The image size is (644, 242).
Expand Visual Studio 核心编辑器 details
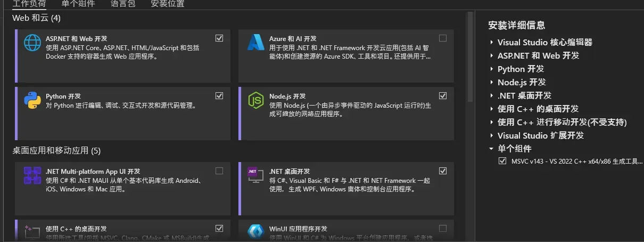[492, 42]
